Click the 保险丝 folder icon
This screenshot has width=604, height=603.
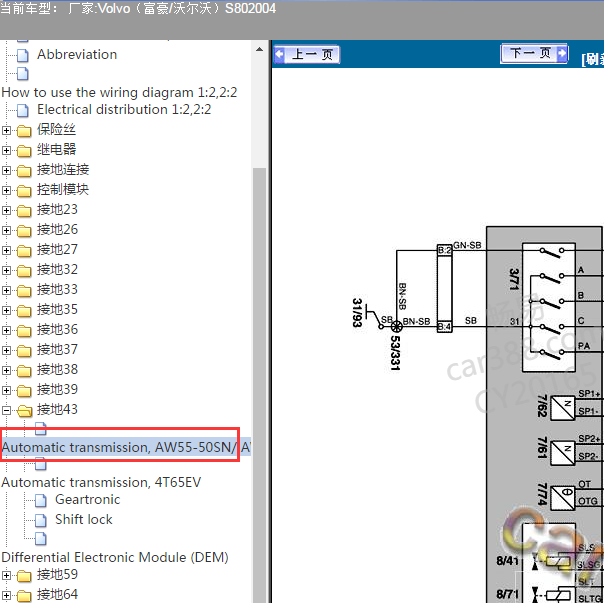tap(24, 131)
